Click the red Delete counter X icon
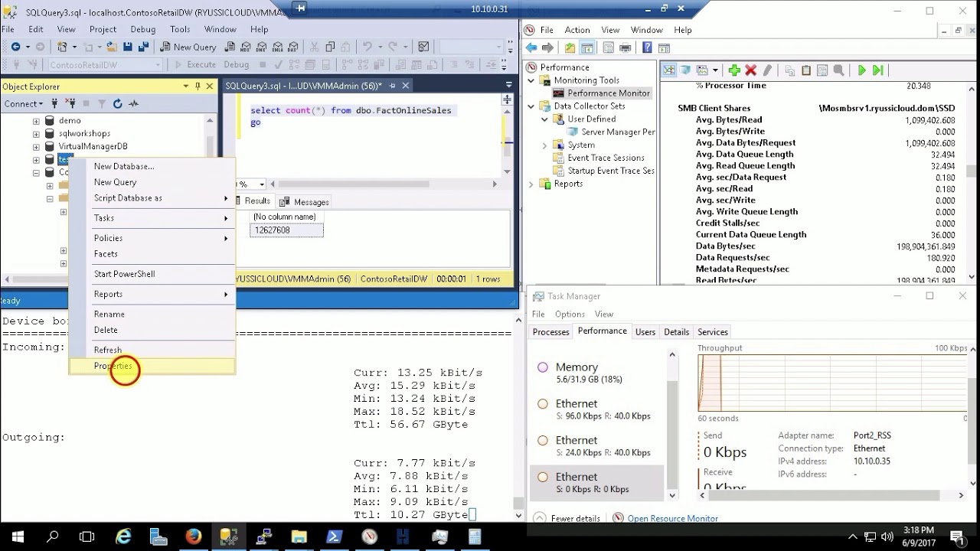980x551 pixels. coord(750,70)
